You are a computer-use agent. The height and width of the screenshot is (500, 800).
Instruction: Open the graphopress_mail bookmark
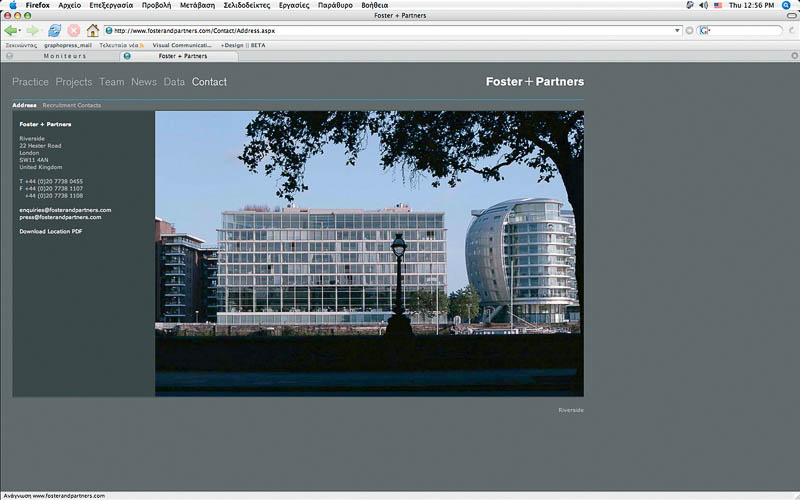68,45
